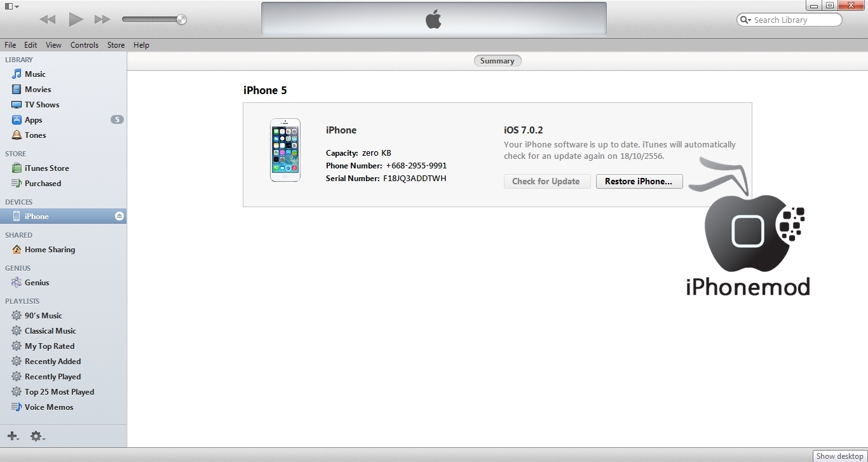Open the iTunes Store
The height and width of the screenshot is (462, 868).
point(46,168)
